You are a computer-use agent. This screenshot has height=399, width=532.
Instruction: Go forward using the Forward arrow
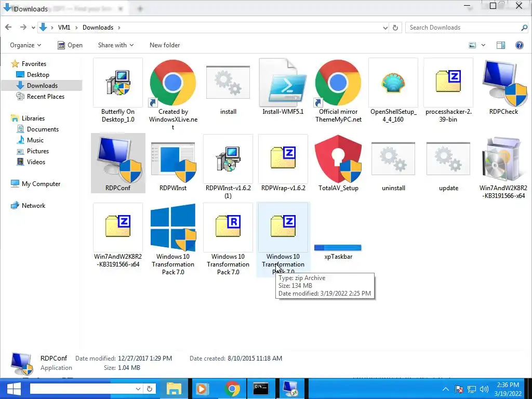pos(23,27)
